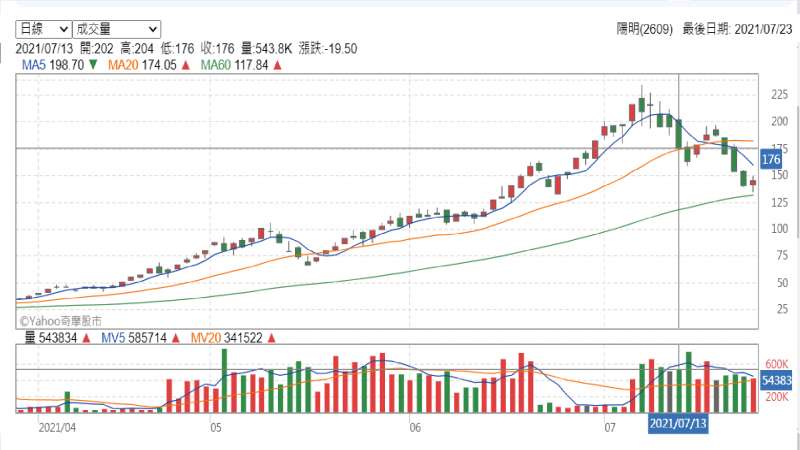Click the MA20 174.05 legend label
The height and width of the screenshot is (450, 800).
pos(142,65)
